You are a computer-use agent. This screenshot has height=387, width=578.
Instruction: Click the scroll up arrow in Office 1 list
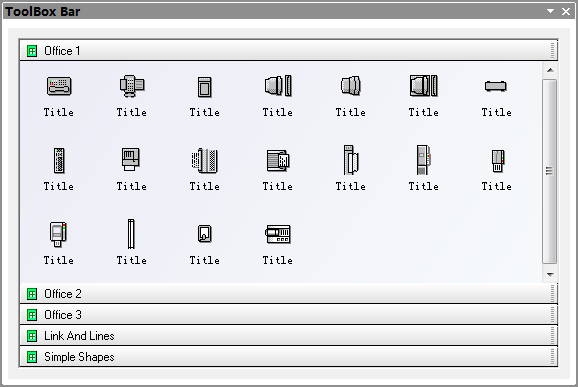pyautogui.click(x=550, y=70)
